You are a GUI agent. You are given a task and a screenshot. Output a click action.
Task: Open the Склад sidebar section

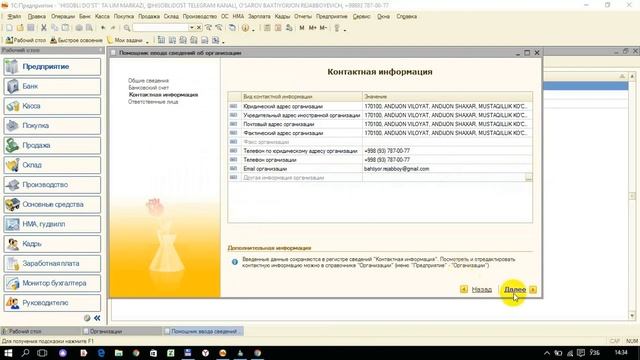pyautogui.click(x=52, y=165)
